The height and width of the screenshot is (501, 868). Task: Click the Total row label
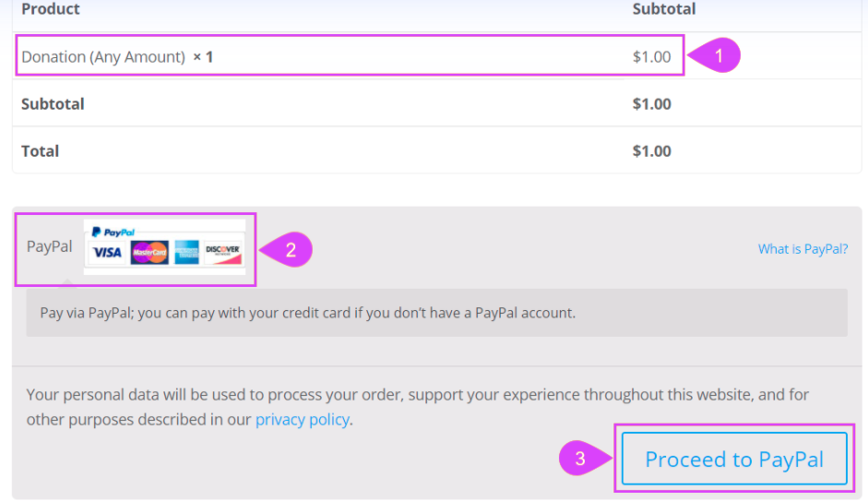[x=40, y=151]
